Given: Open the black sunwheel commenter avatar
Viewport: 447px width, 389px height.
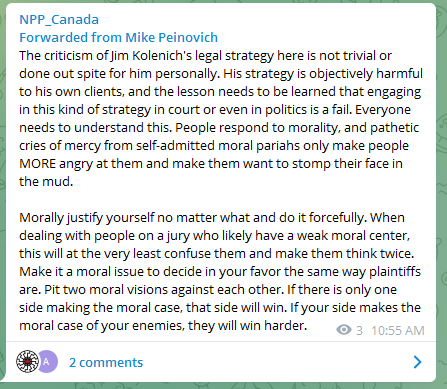Looking at the screenshot, I should [x=27, y=361].
